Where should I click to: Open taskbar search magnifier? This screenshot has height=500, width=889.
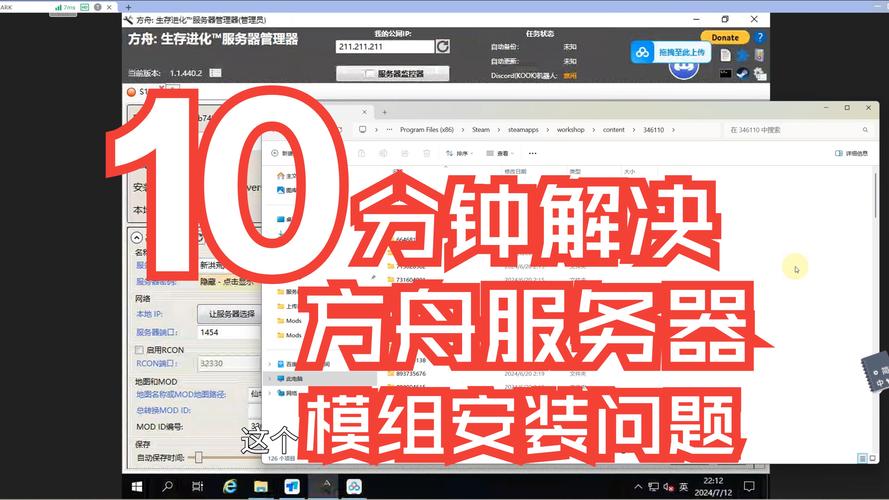point(167,486)
